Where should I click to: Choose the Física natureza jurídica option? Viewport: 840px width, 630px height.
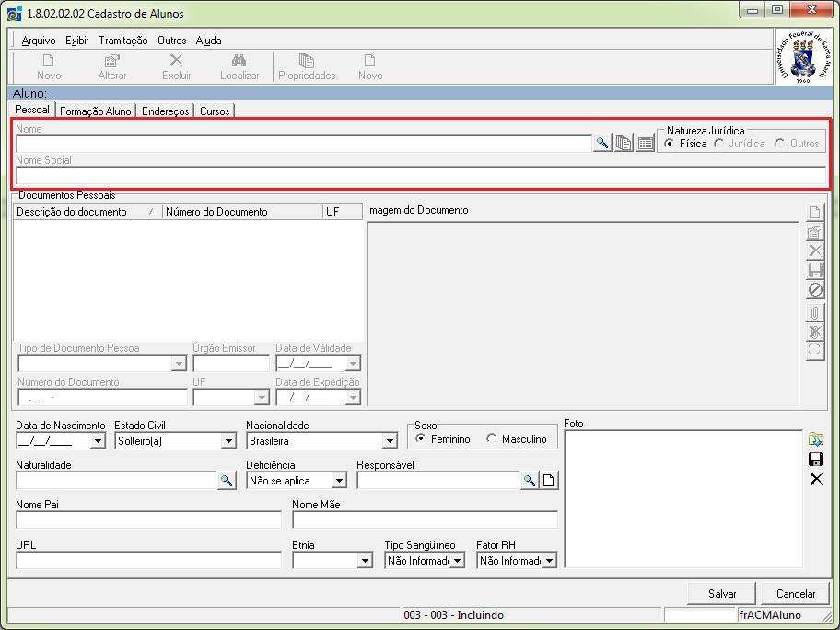[670, 144]
